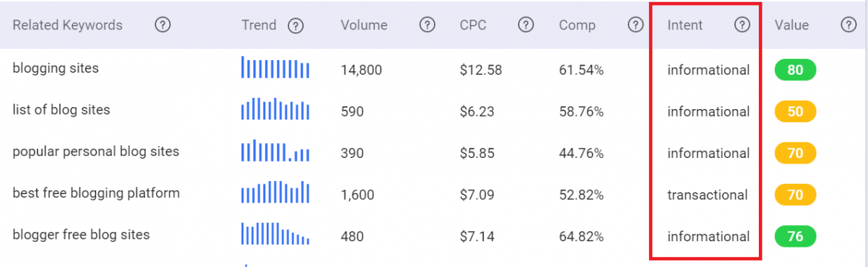Click the popular personal blog sites keyword
The image size is (868, 267).
pos(96,152)
